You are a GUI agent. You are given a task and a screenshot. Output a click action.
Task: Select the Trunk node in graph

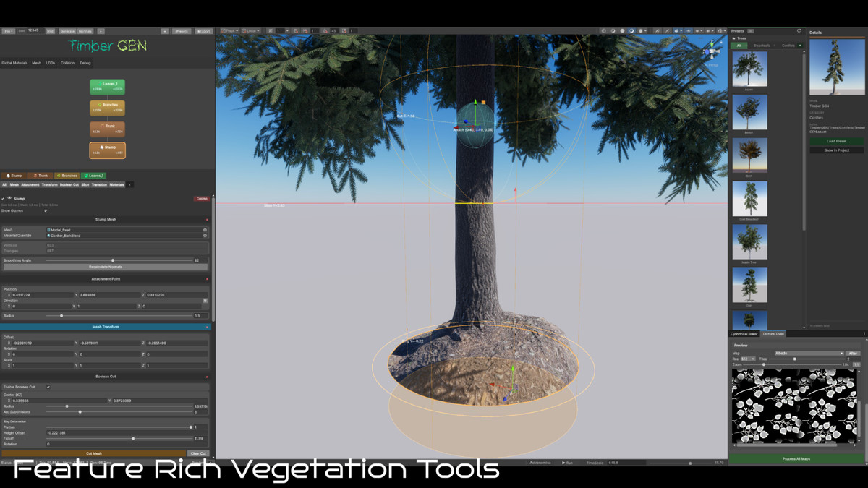[107, 129]
